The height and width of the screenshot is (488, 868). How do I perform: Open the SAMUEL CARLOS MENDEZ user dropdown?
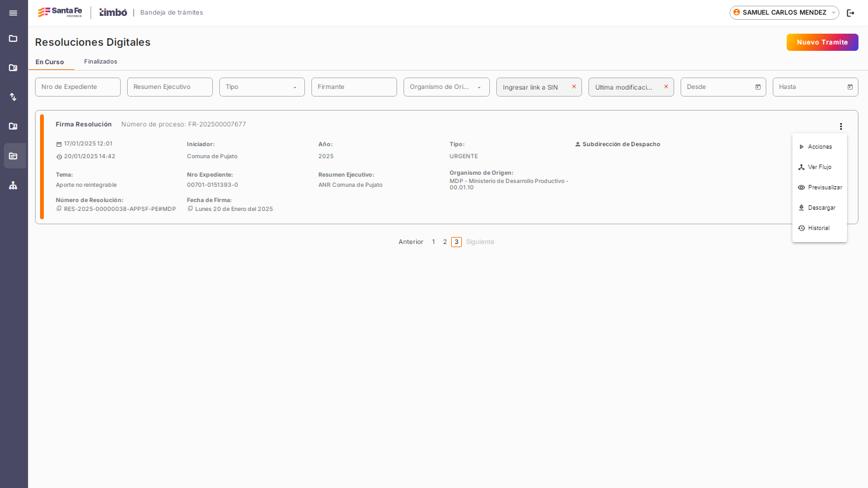pyautogui.click(x=784, y=13)
